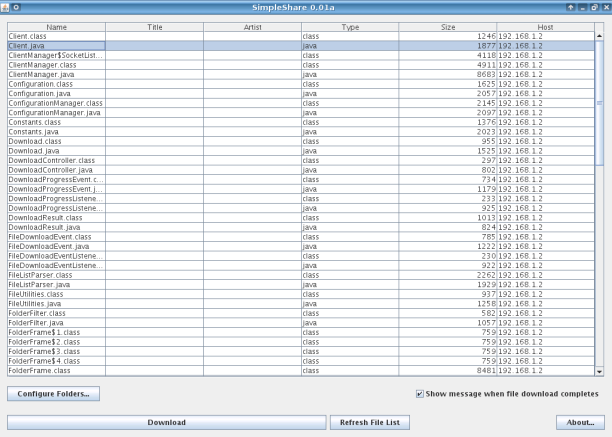612x437 pixels.
Task: Click Host cell of Download.class row
Action: coord(545,141)
